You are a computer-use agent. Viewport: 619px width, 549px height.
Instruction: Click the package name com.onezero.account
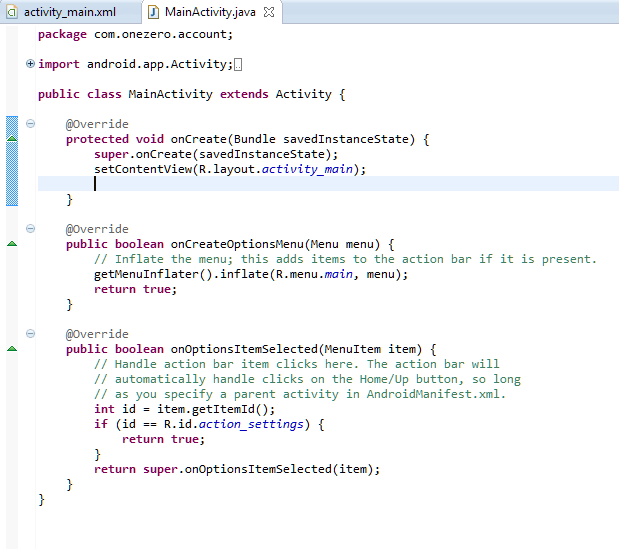(x=160, y=34)
